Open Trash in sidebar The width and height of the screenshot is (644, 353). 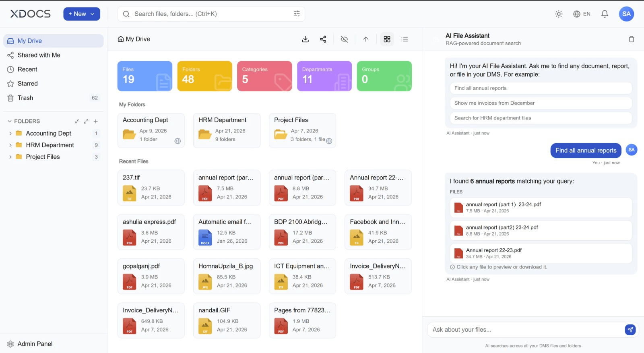54,98
